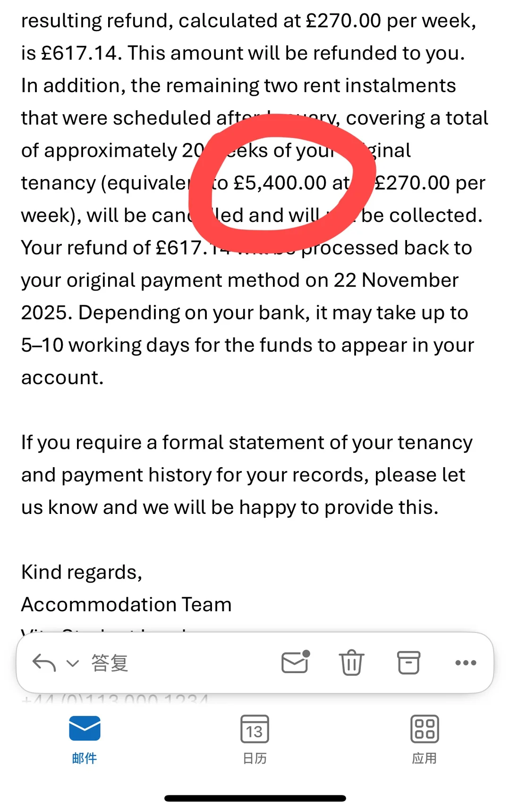The image size is (510, 812).
Task: Tap the circled £5,400.00 amount
Action: 280,183
